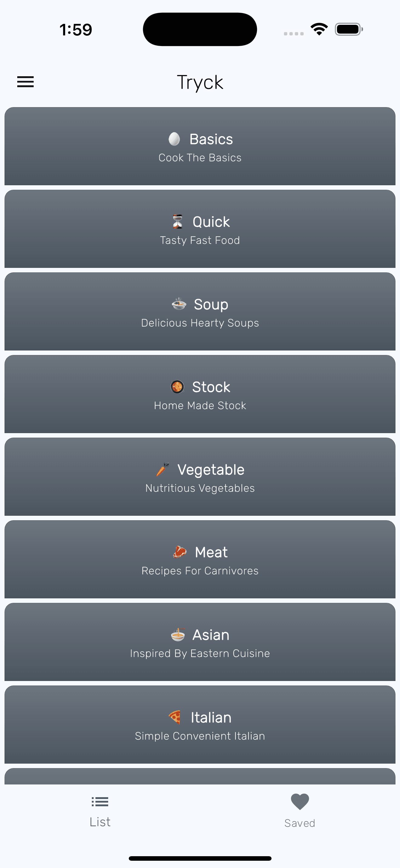Open "Inspired By Eastern Cuisine" subtitle
This screenshot has height=868, width=400.
(200, 653)
